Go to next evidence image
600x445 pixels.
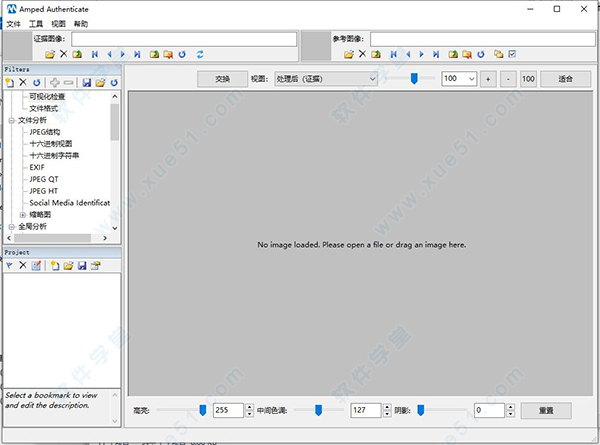click(x=122, y=54)
